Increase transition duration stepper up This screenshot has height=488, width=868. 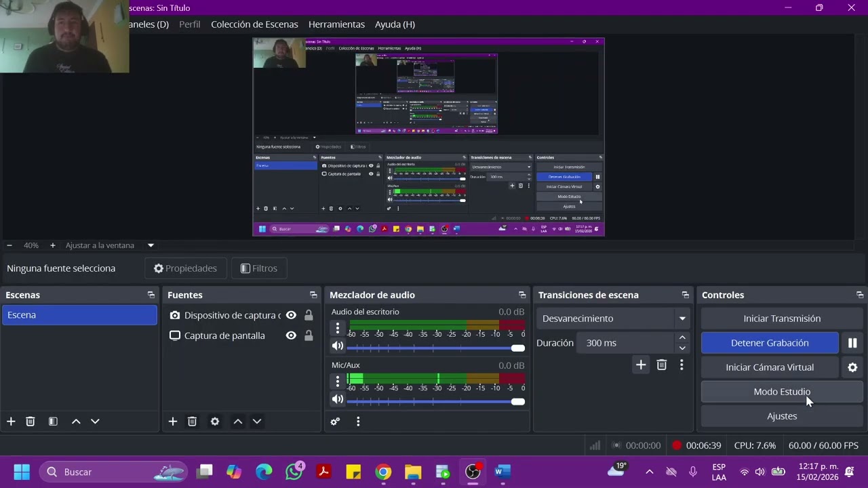[x=682, y=338]
